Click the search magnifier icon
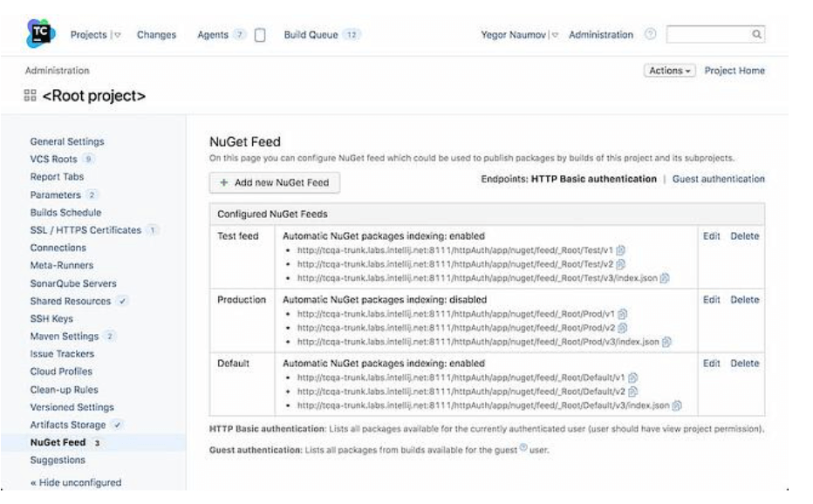 tap(757, 34)
